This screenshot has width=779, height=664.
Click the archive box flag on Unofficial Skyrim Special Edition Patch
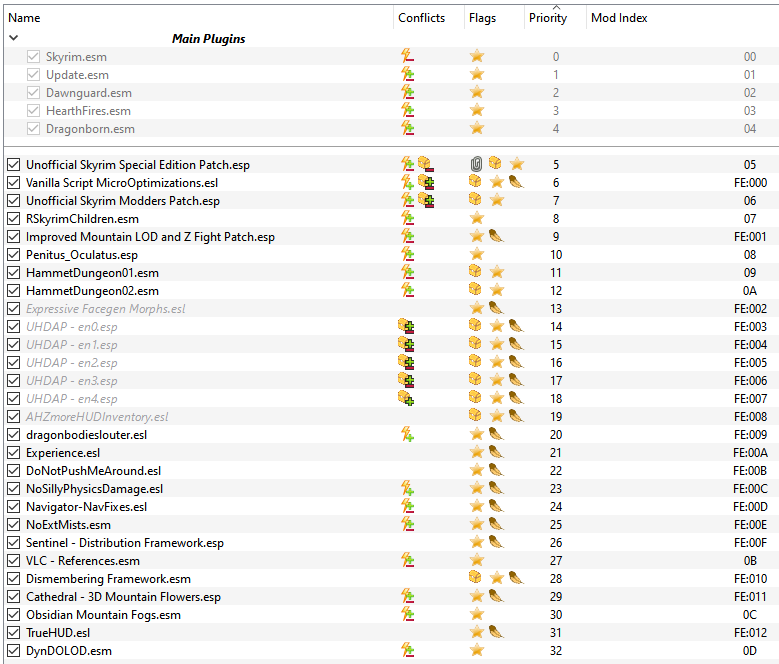(495, 163)
